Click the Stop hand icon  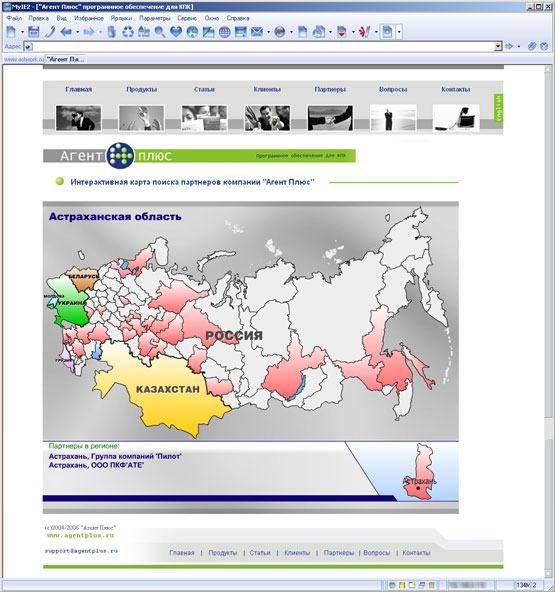(112, 32)
